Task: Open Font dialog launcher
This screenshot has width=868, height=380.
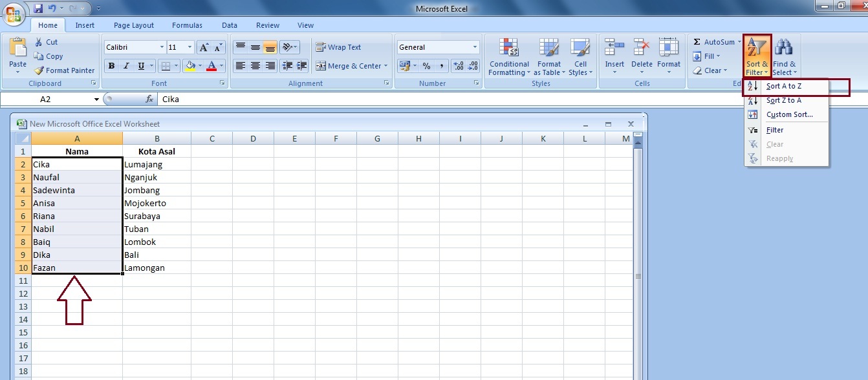Action: [222, 83]
